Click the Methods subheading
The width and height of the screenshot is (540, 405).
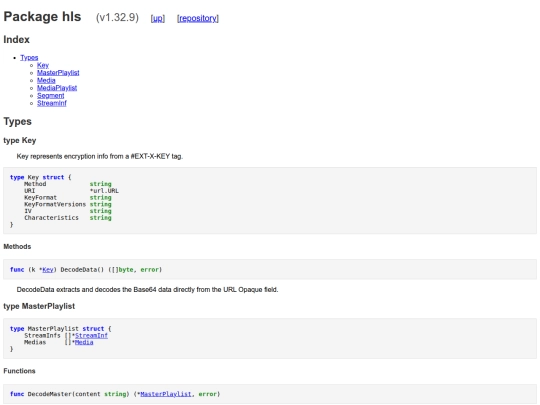click(x=17, y=247)
